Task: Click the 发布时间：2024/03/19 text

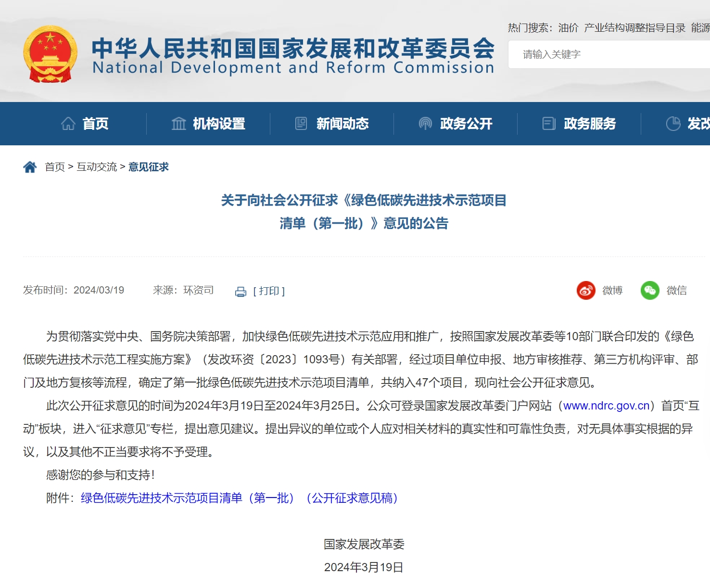Action: [x=74, y=290]
